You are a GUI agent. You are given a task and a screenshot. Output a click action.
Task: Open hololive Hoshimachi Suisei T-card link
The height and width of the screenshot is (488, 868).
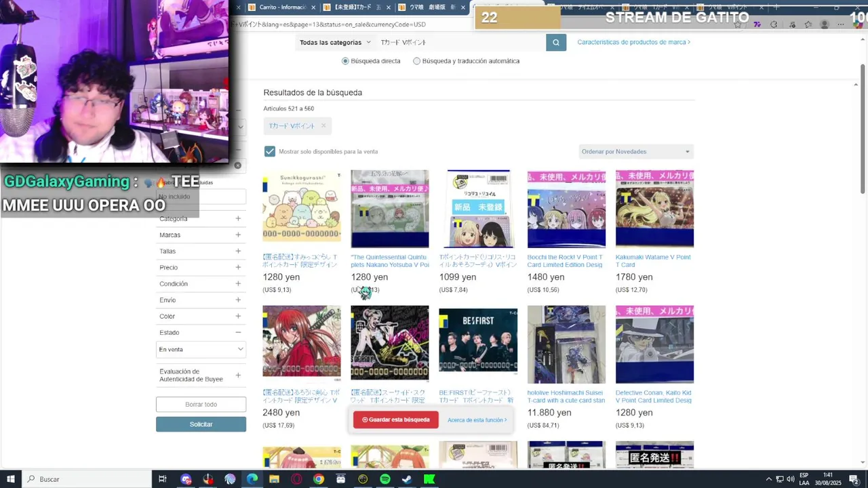point(566,396)
